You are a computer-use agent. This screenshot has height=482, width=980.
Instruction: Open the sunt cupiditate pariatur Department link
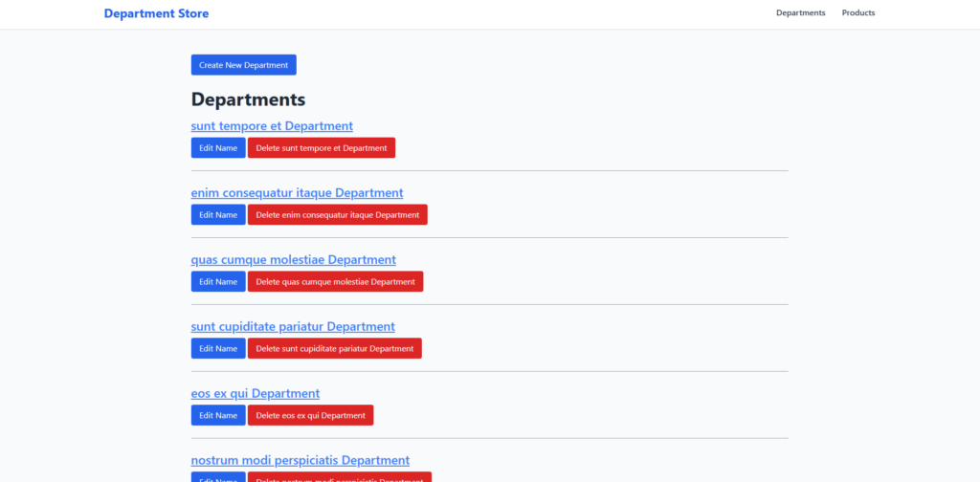pyautogui.click(x=293, y=327)
